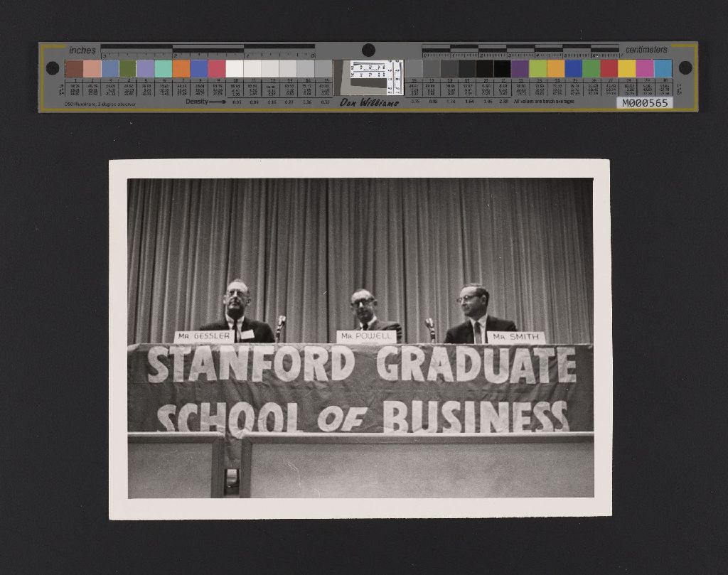Select the pale pink patch numbered 2
Viewport: 728px width, 575px height.
92,69
